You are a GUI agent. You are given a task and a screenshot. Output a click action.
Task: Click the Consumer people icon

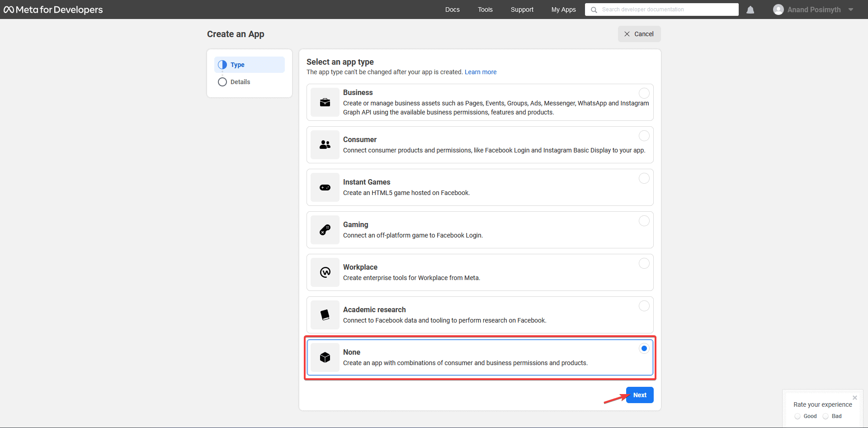click(325, 145)
